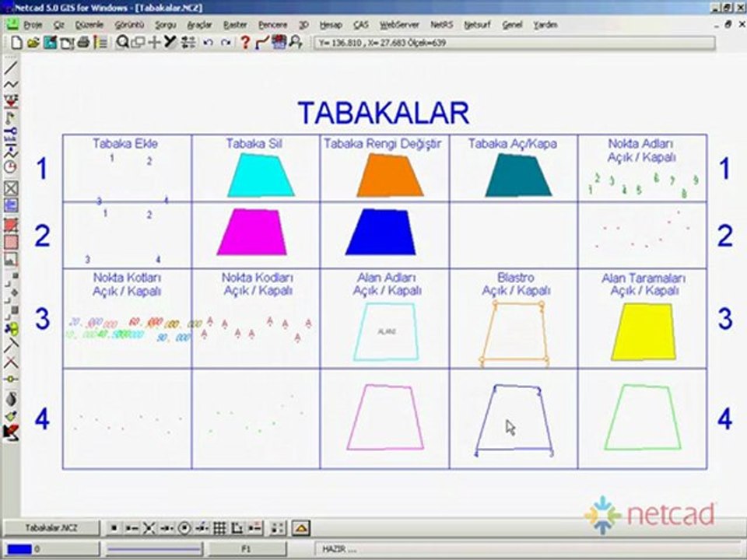Toggle the midpoint snap icon
The width and height of the screenshot is (747, 560).
167,527
